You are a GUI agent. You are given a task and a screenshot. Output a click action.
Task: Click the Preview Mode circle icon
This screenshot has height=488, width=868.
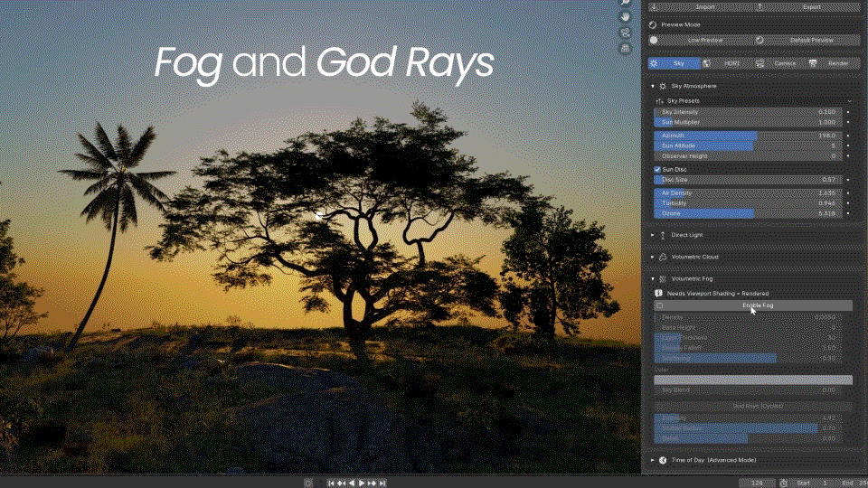coord(653,24)
